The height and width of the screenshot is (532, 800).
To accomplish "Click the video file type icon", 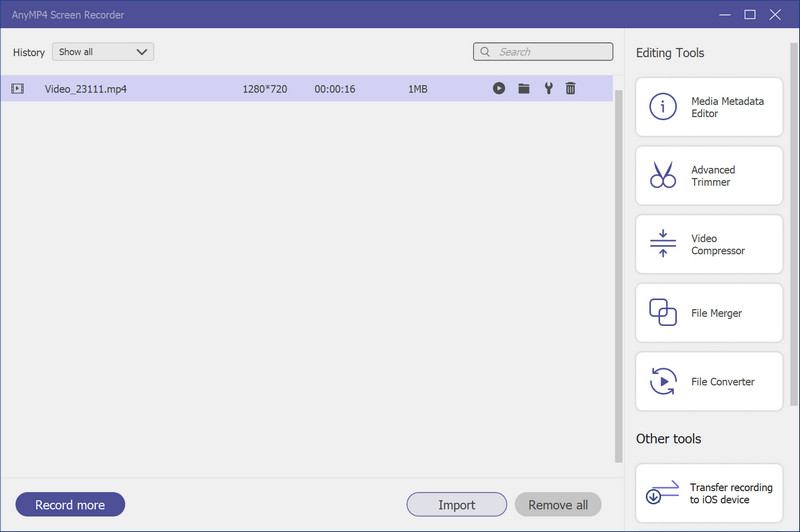I will click(17, 89).
